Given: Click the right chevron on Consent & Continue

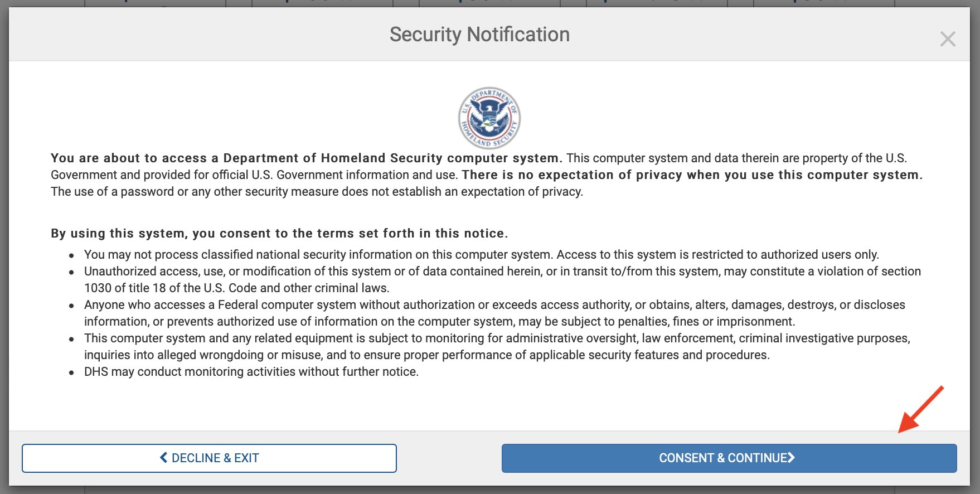Looking at the screenshot, I should [791, 458].
